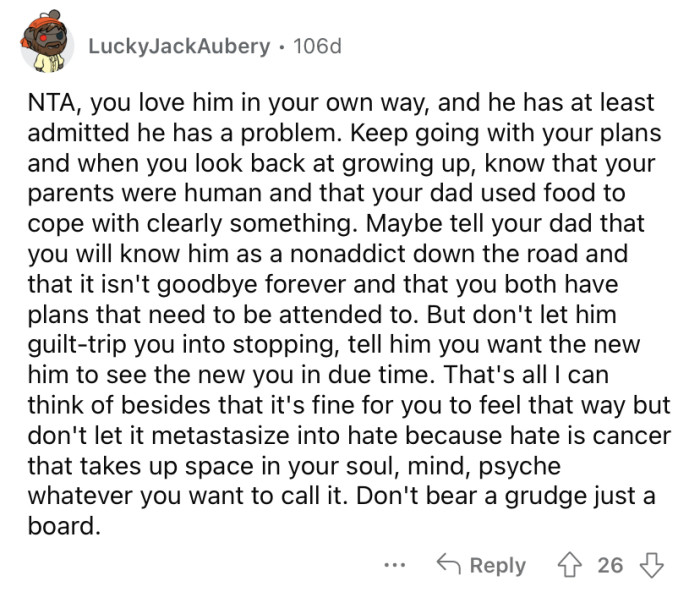Downvote the comment with the down arrow

coord(652,565)
